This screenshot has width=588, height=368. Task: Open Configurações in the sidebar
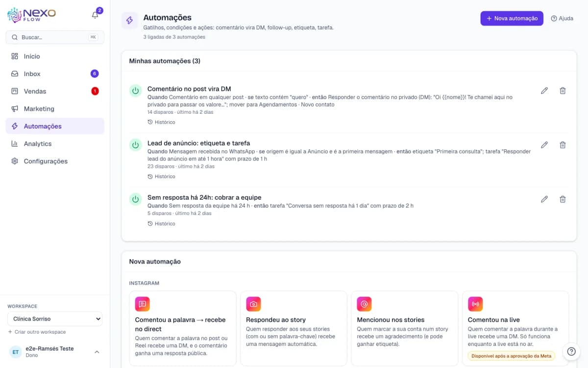[55, 161]
